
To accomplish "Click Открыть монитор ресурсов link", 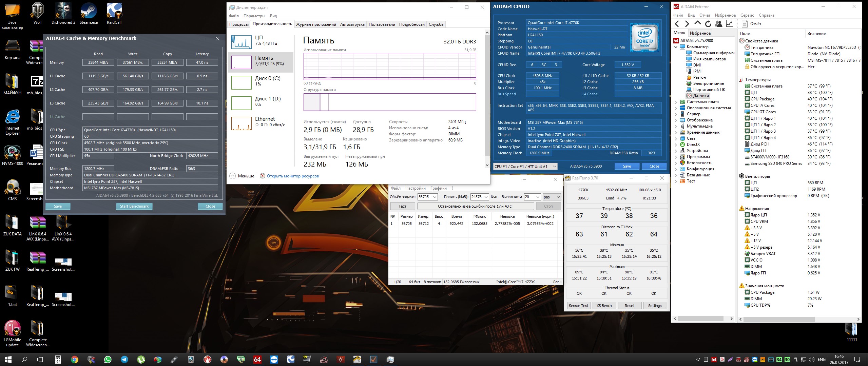I will [x=293, y=176].
